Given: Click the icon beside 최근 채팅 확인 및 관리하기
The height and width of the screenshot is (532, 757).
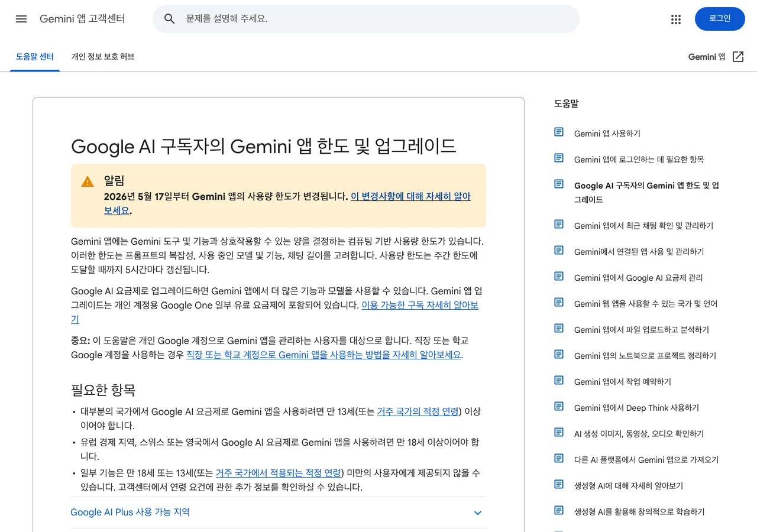Looking at the screenshot, I should pos(559,225).
